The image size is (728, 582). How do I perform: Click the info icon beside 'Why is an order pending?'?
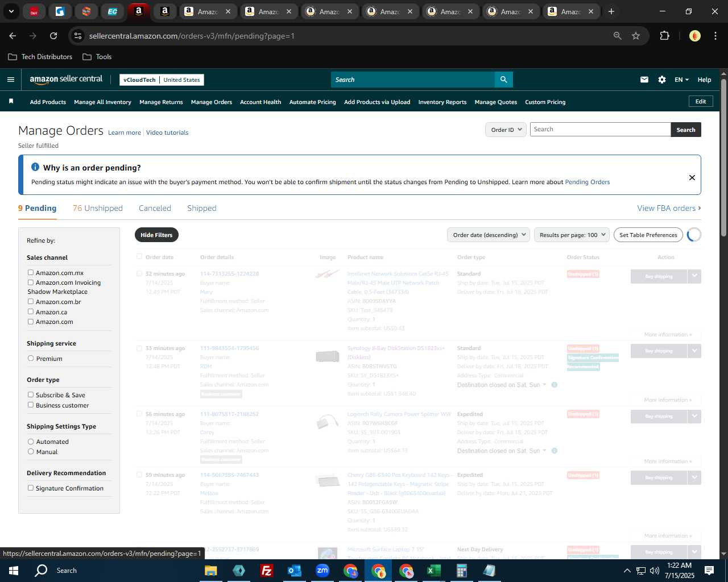[35, 167]
